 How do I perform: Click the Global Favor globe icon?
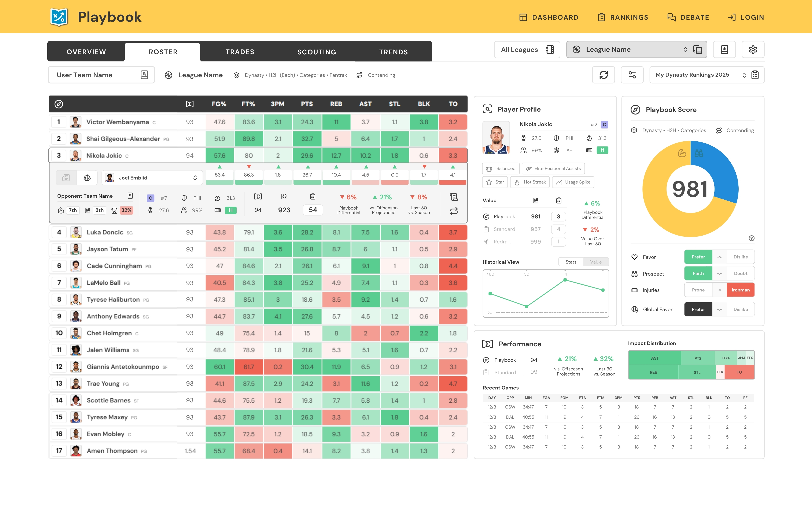(x=635, y=309)
